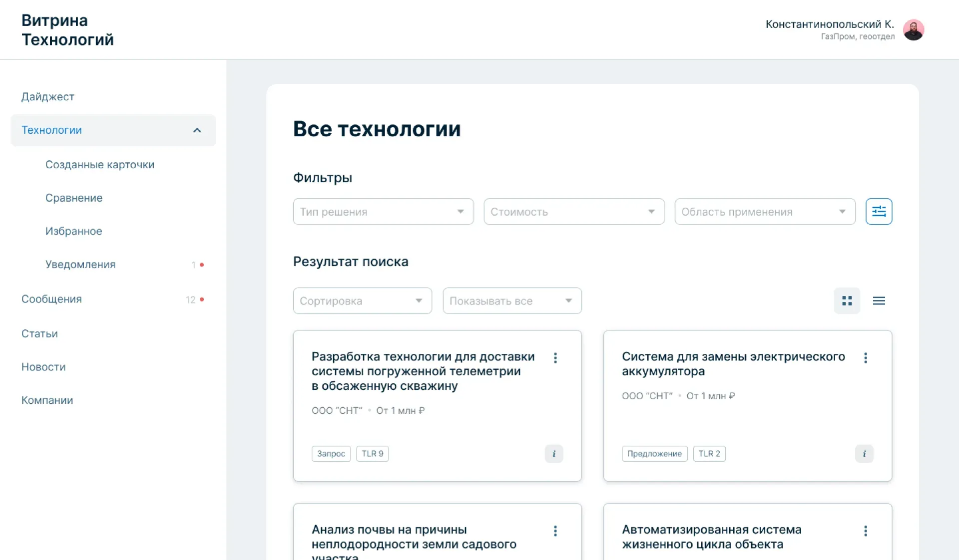Click Витрина Технологий logo

coord(67,30)
